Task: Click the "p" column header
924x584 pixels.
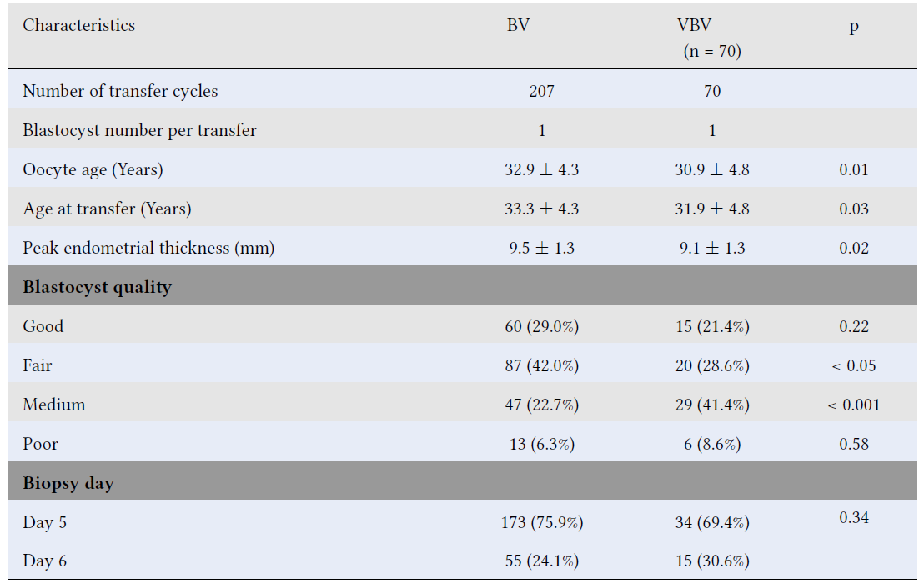Action: pyautogui.click(x=854, y=27)
